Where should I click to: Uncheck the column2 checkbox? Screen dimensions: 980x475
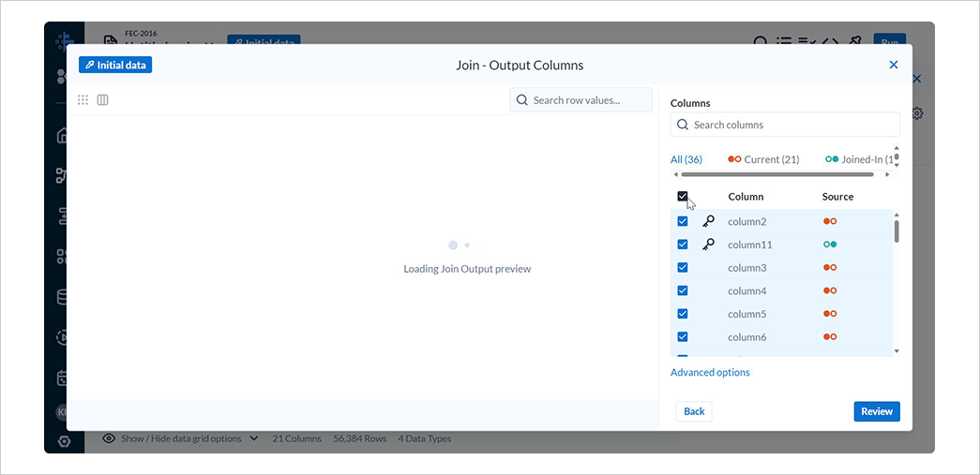coord(683,221)
